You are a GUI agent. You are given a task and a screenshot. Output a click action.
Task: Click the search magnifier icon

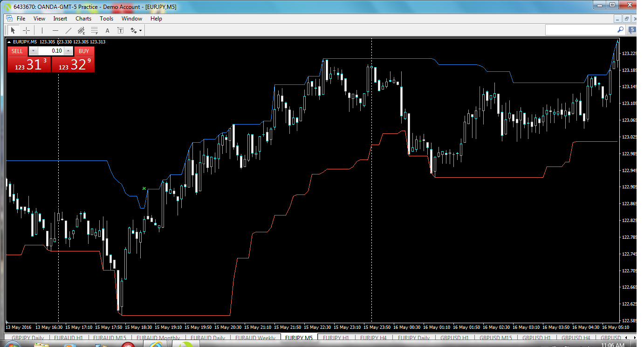[x=621, y=29]
